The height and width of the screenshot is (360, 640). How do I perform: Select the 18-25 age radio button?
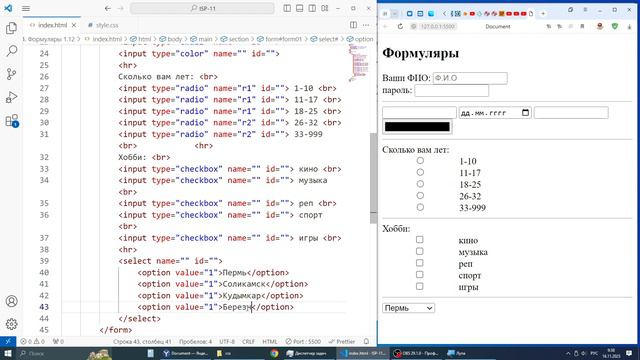coord(420,184)
